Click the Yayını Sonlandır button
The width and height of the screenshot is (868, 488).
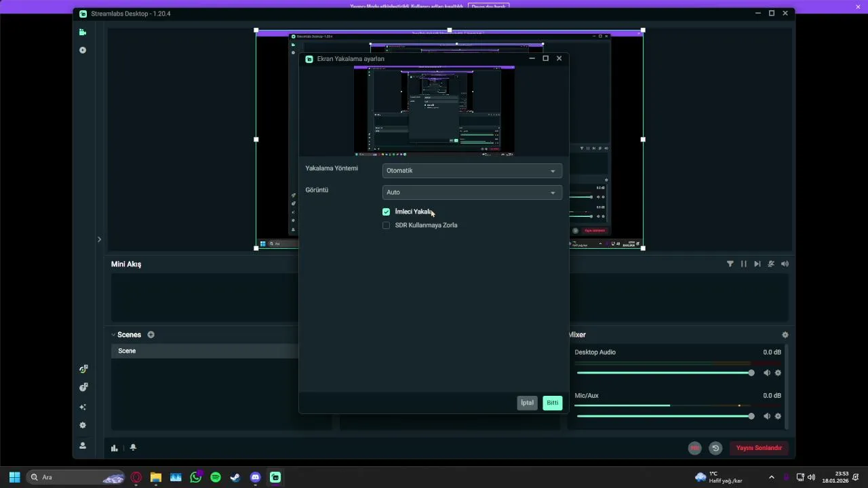click(x=759, y=448)
